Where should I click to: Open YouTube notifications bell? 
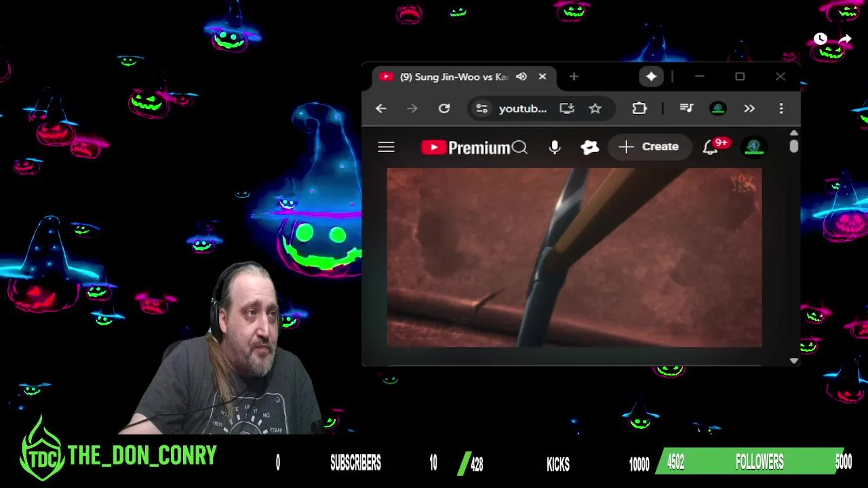pos(710,147)
